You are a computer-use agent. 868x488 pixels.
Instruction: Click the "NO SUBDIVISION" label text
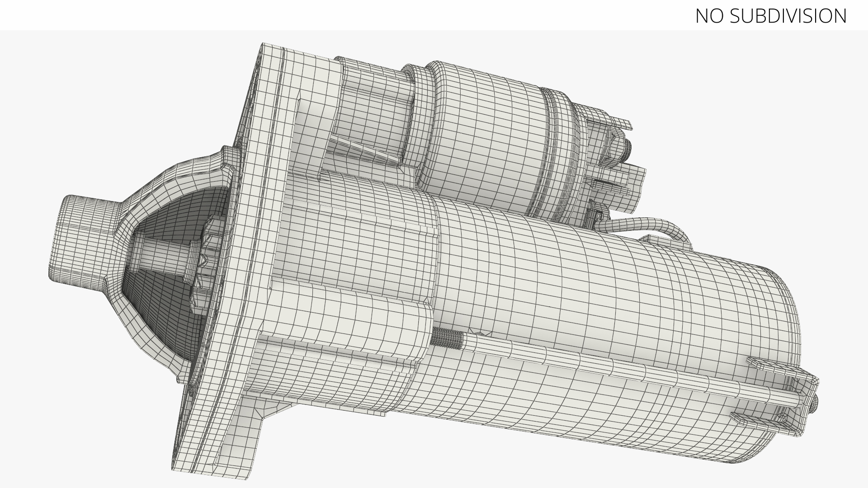pyautogui.click(x=771, y=16)
